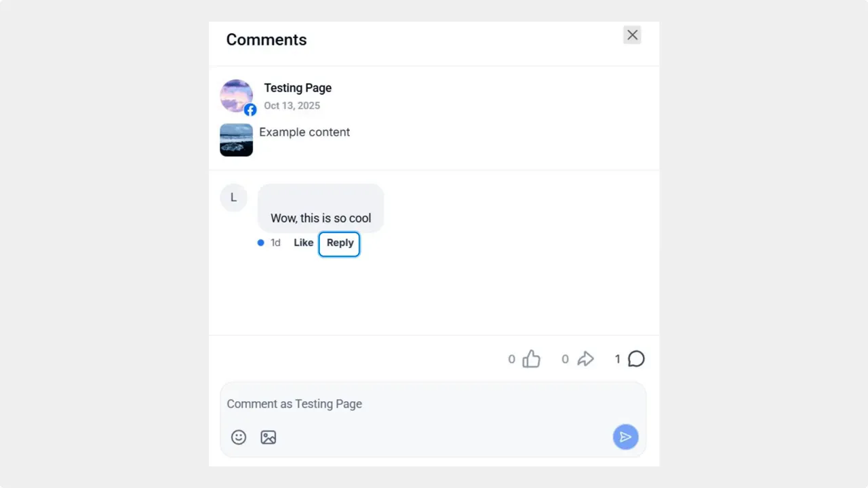Screen dimensions: 868x488
Task: Close the Comments dialog
Action: (x=632, y=35)
